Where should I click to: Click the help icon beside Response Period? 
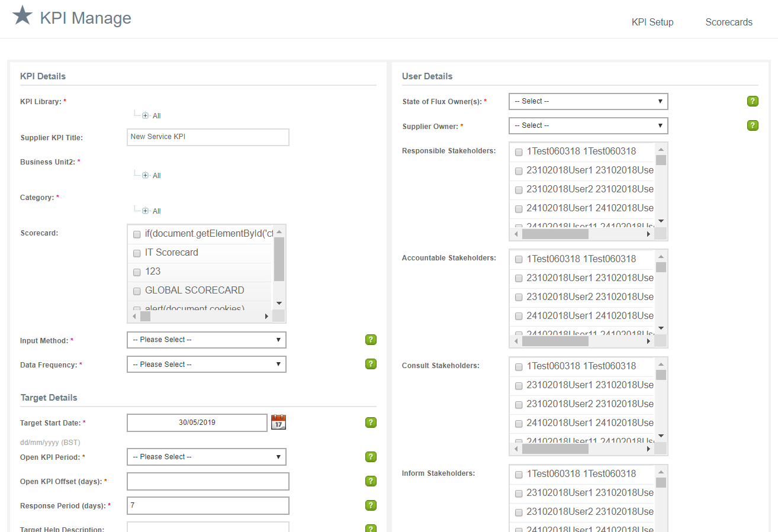[x=371, y=505]
